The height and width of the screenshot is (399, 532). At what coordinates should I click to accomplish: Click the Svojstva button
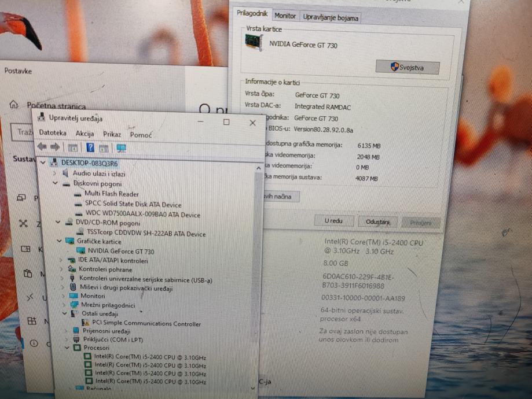[x=408, y=67]
